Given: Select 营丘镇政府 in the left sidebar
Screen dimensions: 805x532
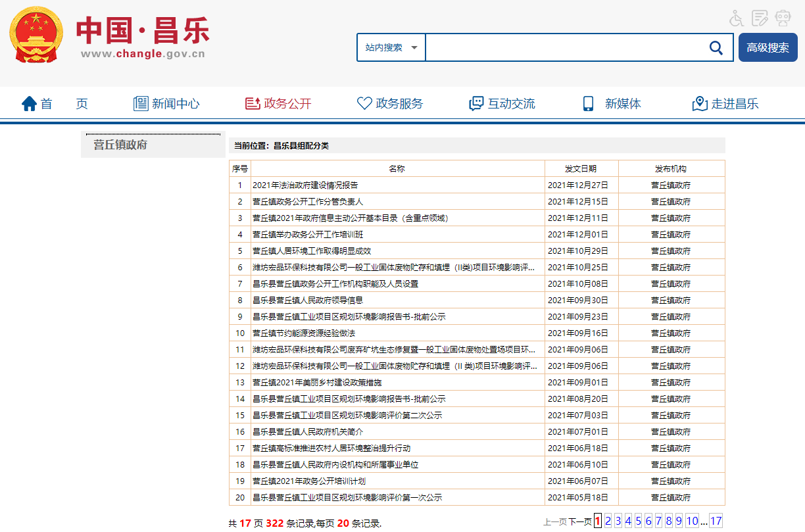Looking at the screenshot, I should (x=120, y=145).
